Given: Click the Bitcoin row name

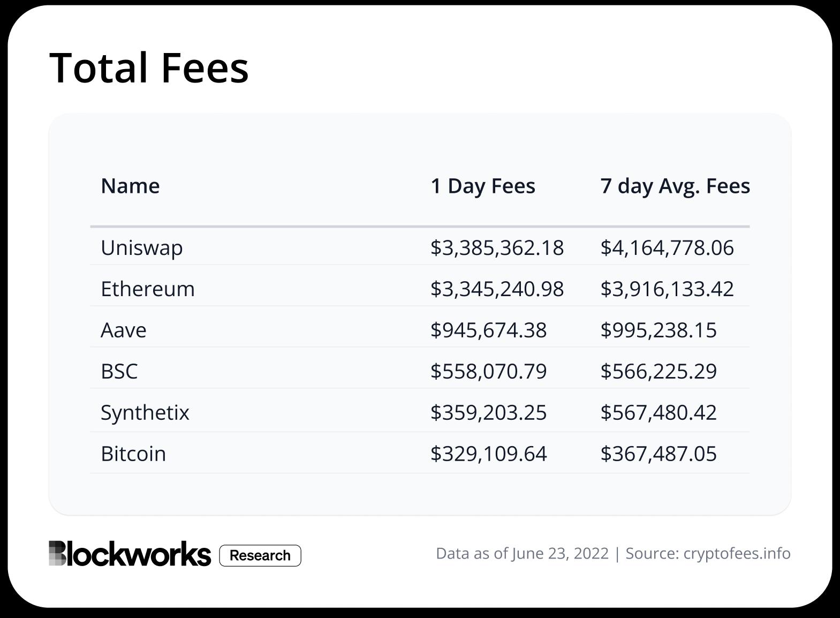Looking at the screenshot, I should pos(133,454).
